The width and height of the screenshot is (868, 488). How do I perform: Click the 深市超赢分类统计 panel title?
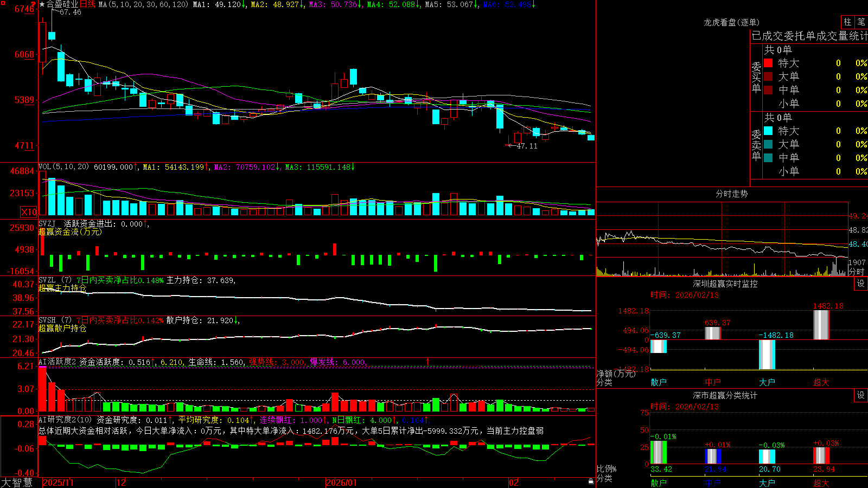point(725,395)
